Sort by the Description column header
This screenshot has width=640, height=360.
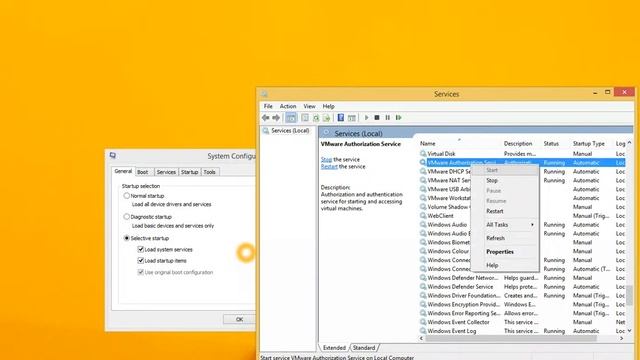coord(522,144)
